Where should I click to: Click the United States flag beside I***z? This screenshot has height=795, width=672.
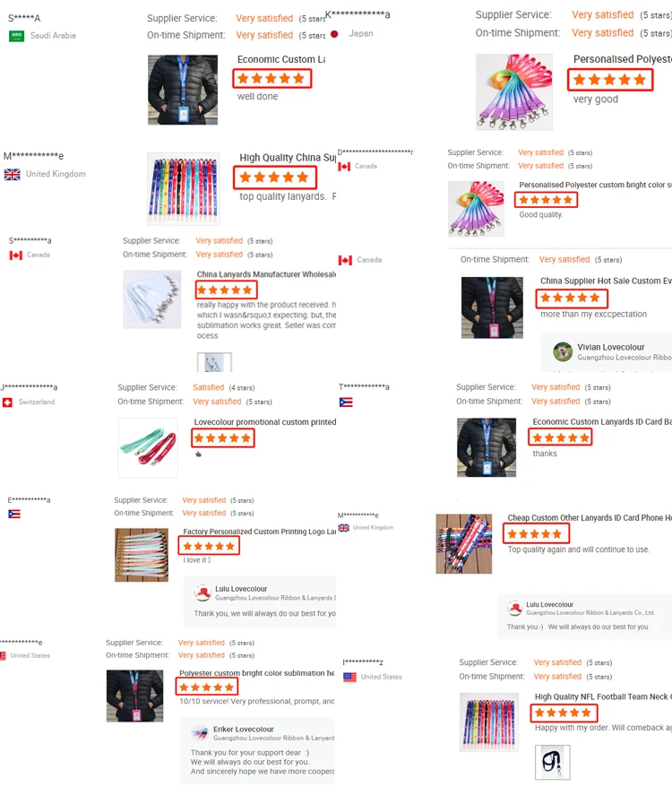349,677
